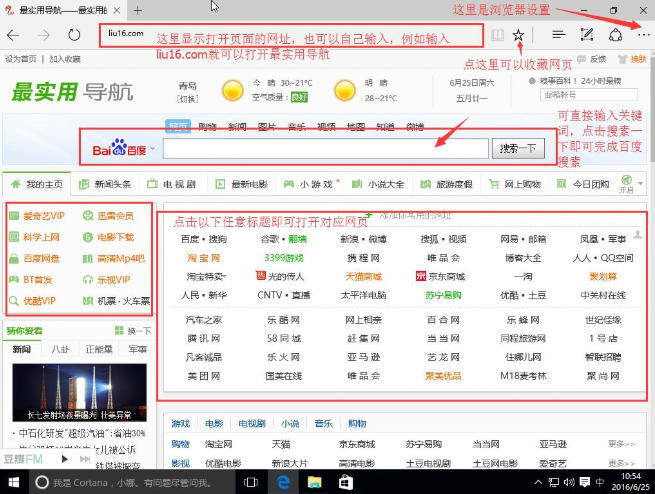Viewport: 655px width, 494px height.
Task: Select the 购物 search tab
Action: pyautogui.click(x=207, y=127)
